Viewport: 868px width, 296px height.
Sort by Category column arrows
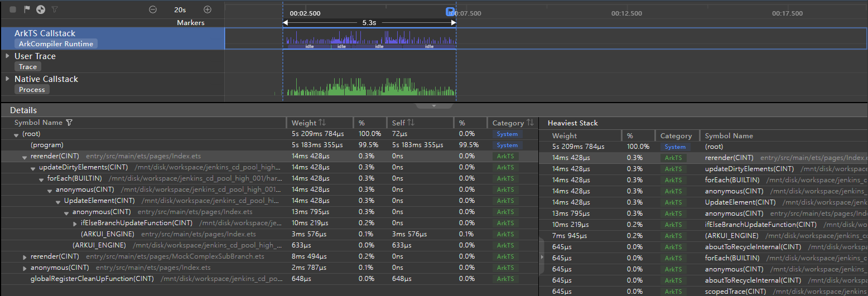(530, 123)
